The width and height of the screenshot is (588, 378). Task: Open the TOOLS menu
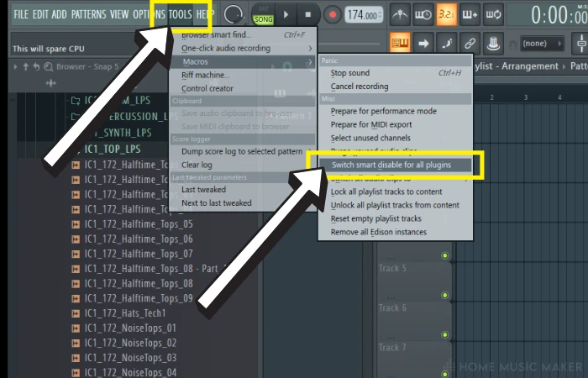tap(181, 14)
